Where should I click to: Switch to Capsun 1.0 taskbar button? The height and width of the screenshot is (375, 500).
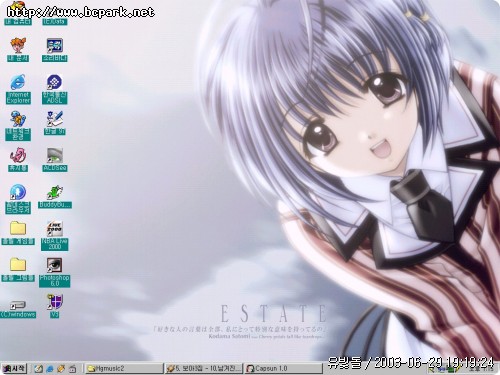284,368
